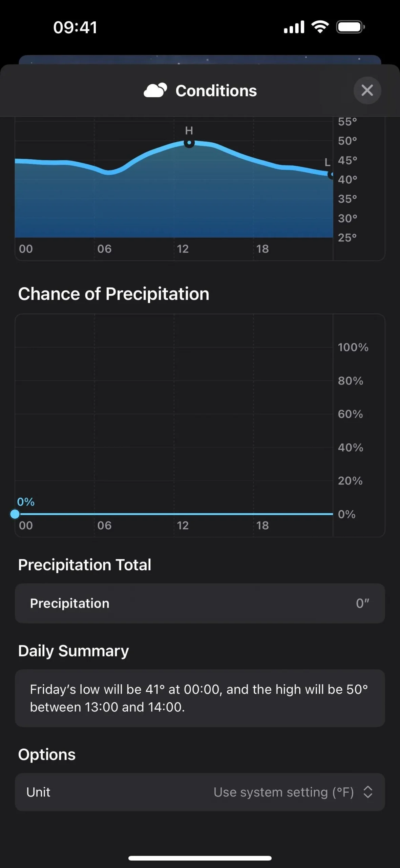The image size is (400, 868).
Task: Tap the 50° label on temperature axis
Action: click(x=348, y=141)
